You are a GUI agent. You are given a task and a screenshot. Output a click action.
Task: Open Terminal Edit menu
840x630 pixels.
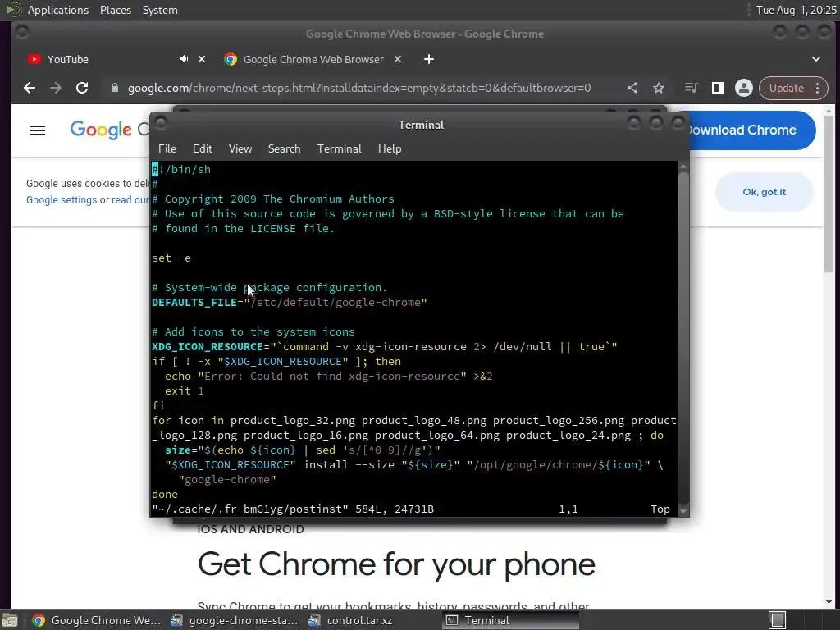[x=202, y=149]
